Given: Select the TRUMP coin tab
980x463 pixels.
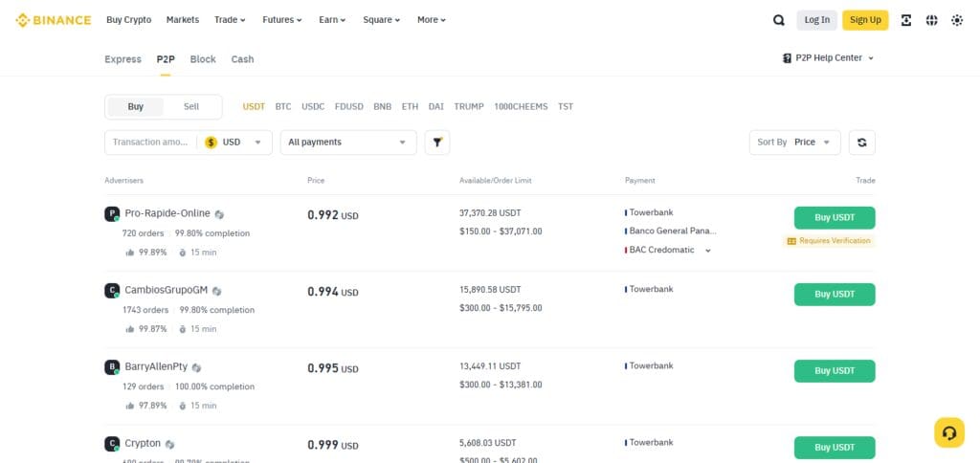Looking at the screenshot, I should pyautogui.click(x=469, y=107).
